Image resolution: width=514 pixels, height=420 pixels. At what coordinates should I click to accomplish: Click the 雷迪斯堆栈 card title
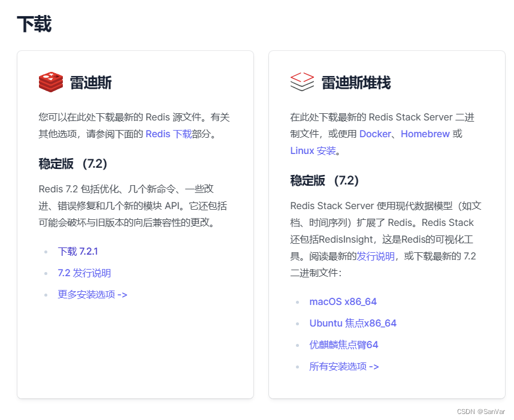tap(356, 82)
